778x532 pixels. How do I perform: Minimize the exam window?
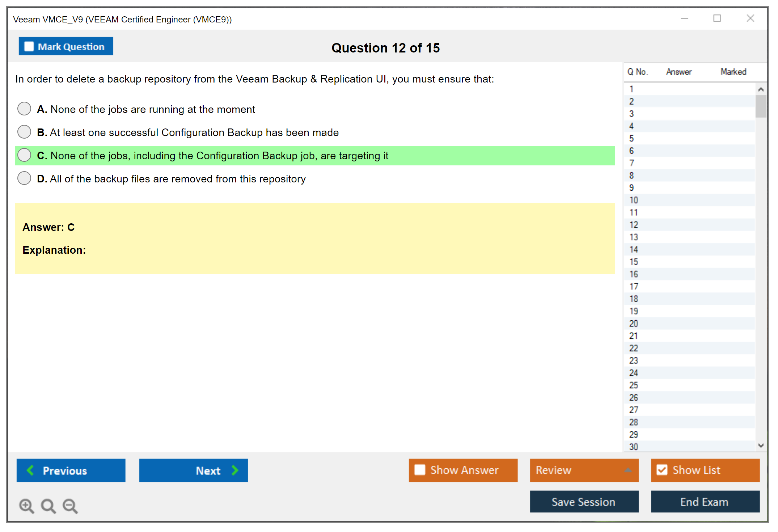(684, 18)
